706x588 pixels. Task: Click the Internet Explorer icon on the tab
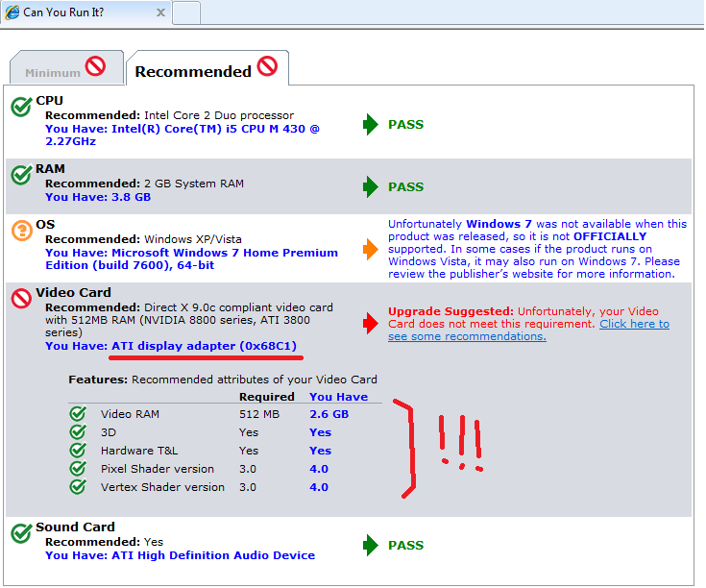12,12
